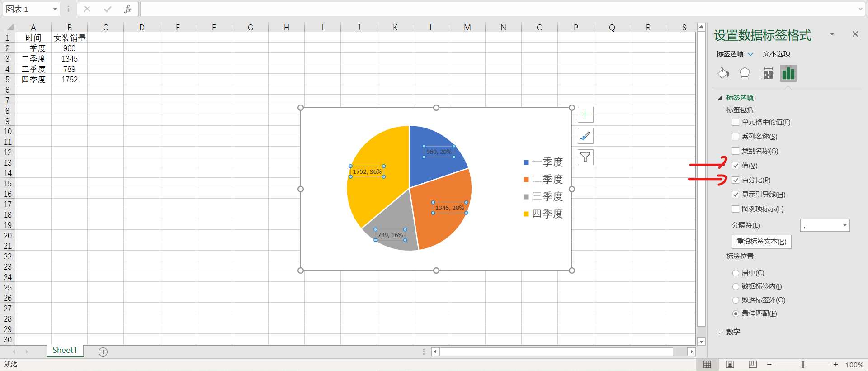The image size is (868, 371).
Task: Uncheck the 值 checkbox
Action: click(736, 166)
